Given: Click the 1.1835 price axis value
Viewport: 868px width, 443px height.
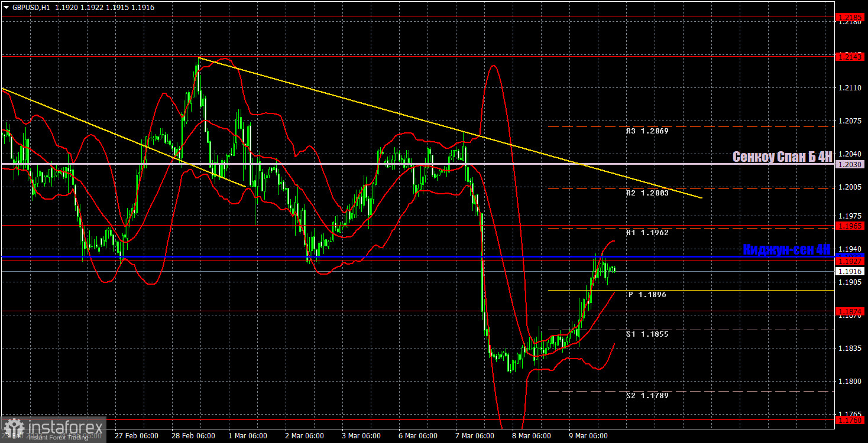Looking at the screenshot, I should point(850,348).
